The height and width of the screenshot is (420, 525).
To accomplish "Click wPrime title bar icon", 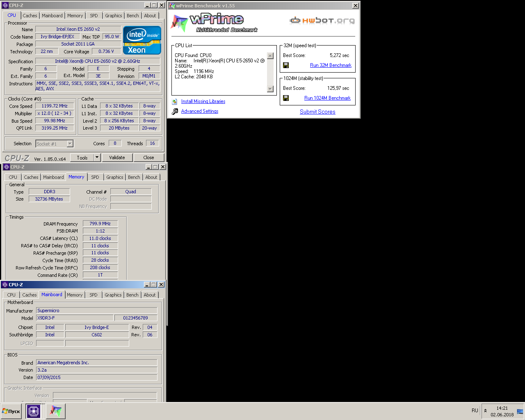I will tap(172, 6).
